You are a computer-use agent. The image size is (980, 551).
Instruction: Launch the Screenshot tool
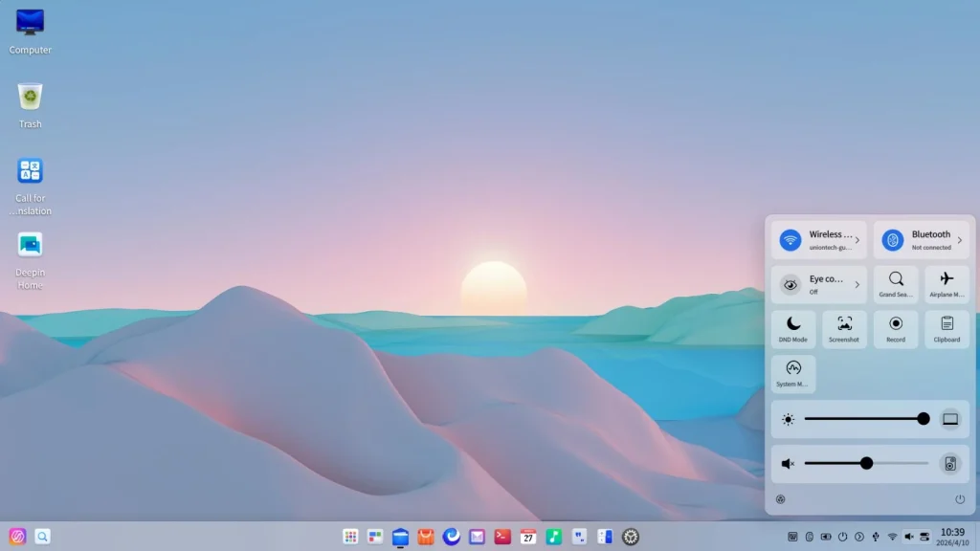pos(844,329)
